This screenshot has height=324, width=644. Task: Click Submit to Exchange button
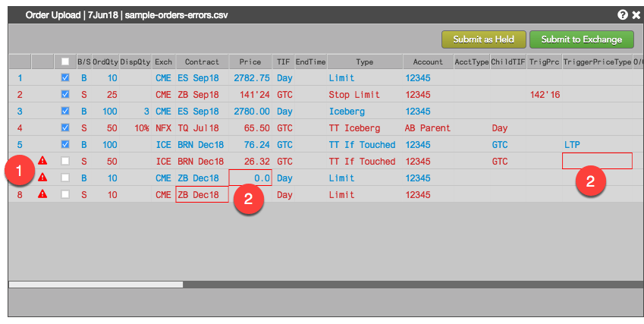[582, 39]
